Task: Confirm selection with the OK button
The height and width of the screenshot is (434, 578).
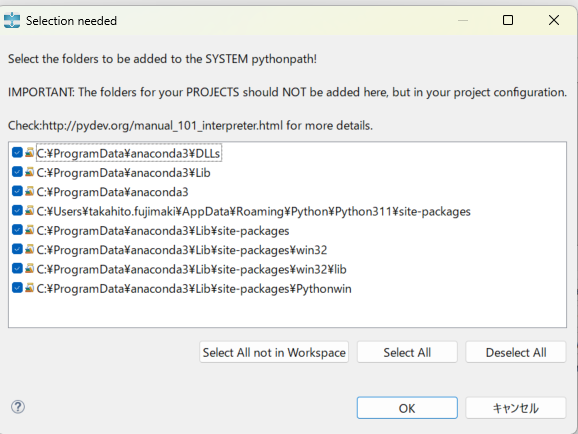Action: click(x=407, y=408)
